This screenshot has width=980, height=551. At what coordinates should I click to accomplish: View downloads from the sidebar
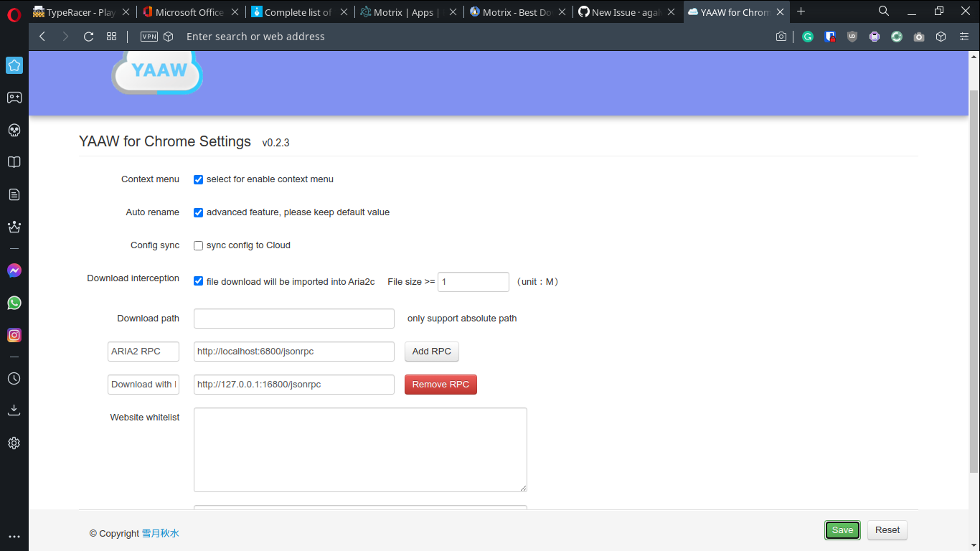[14, 410]
